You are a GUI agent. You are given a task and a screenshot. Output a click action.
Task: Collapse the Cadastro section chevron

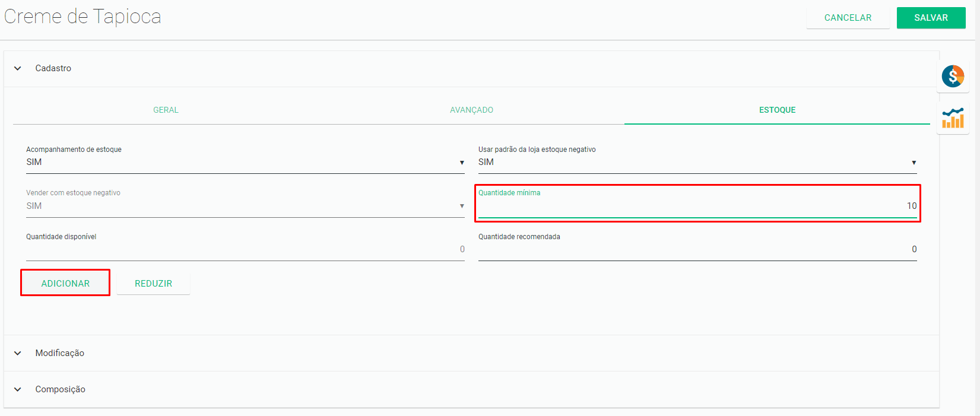pos(18,68)
